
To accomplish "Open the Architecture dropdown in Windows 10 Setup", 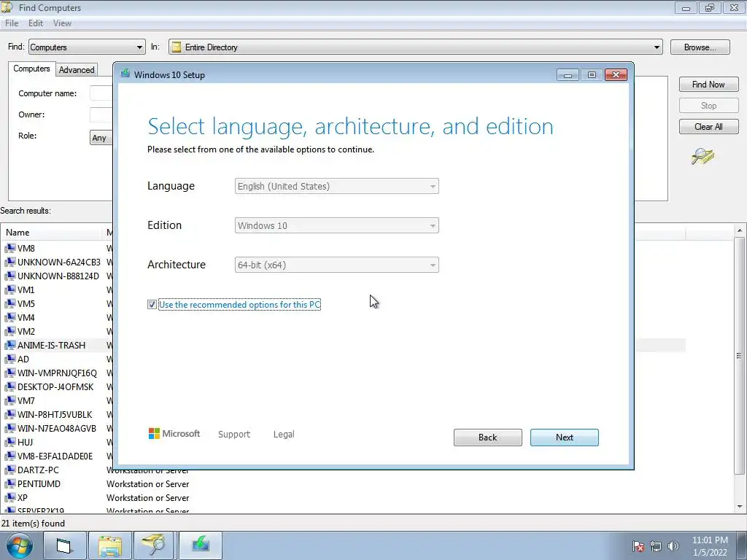I will pos(336,265).
